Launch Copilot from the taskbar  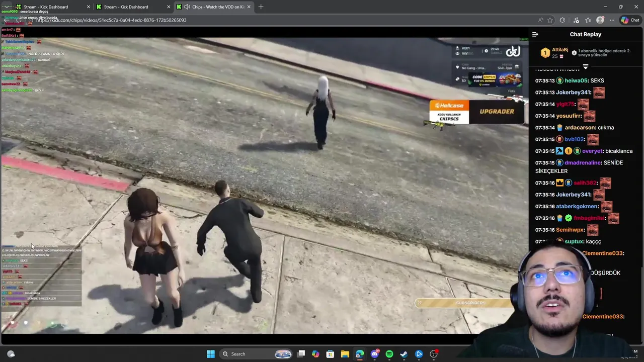315,354
